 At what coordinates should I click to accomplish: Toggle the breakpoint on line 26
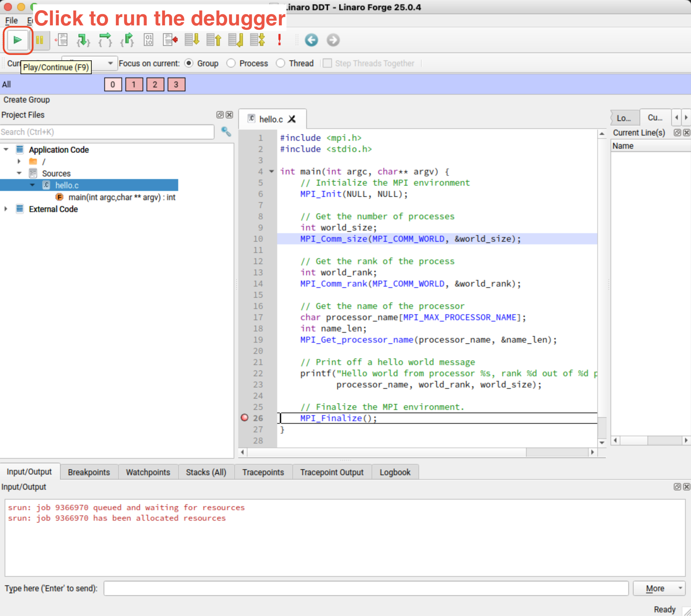(245, 418)
